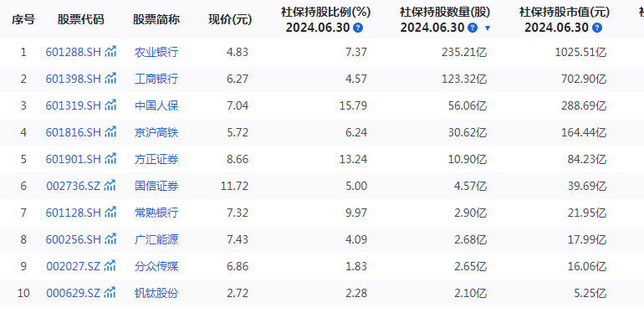Click help icon for 社保持股数量 column
The height and width of the screenshot is (313, 644).
(473, 28)
